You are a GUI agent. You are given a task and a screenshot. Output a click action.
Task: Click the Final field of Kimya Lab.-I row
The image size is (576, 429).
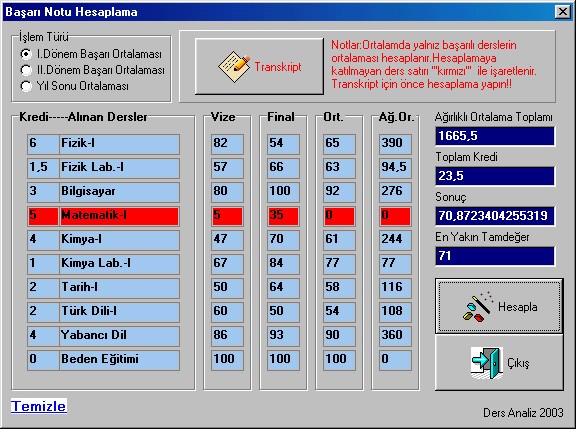click(283, 264)
